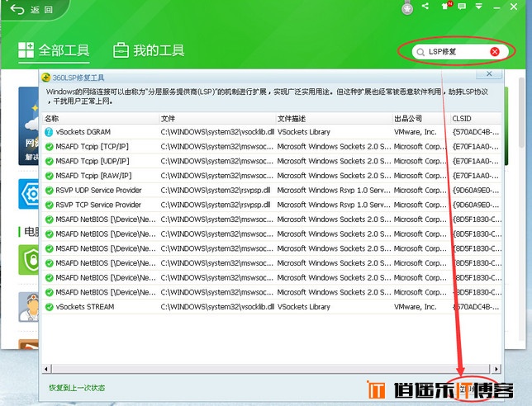Click the horizontal scrollbar track in dialog
The height and width of the screenshot is (406, 532).
271,369
